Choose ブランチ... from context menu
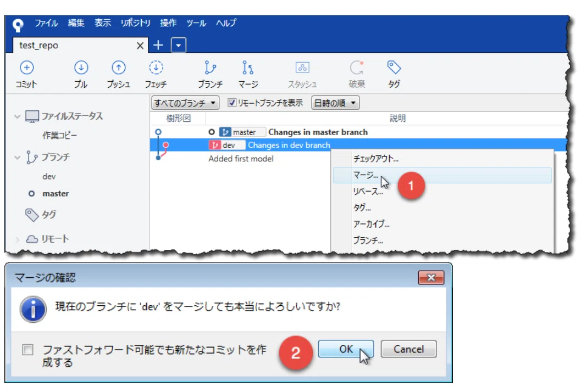The height and width of the screenshot is (392, 587). [442, 240]
